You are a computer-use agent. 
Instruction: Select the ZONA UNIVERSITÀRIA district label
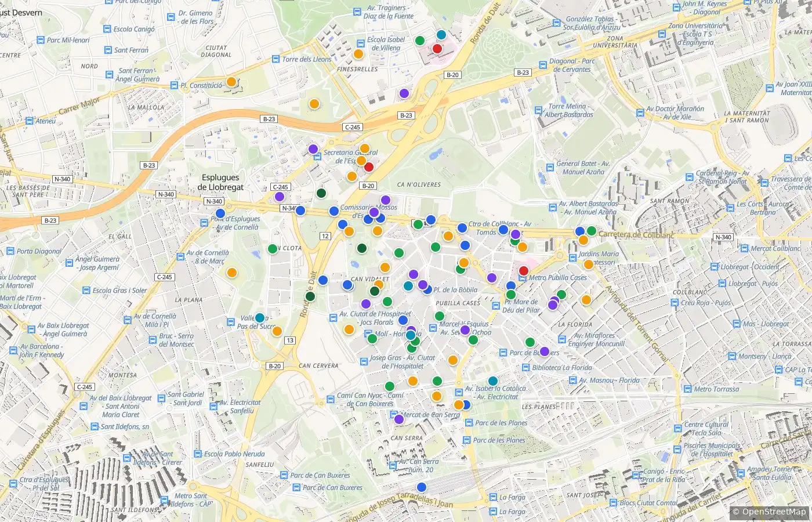615,42
